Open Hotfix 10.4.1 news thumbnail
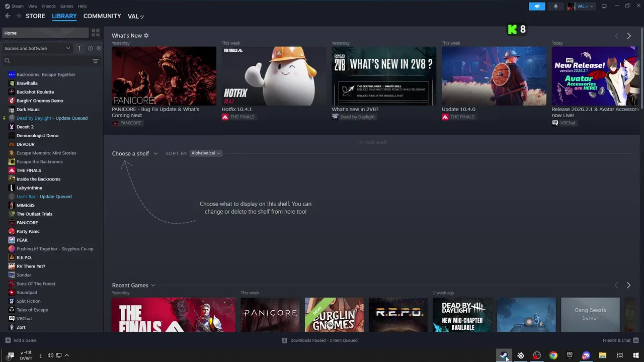The width and height of the screenshot is (644, 362). coord(274,76)
